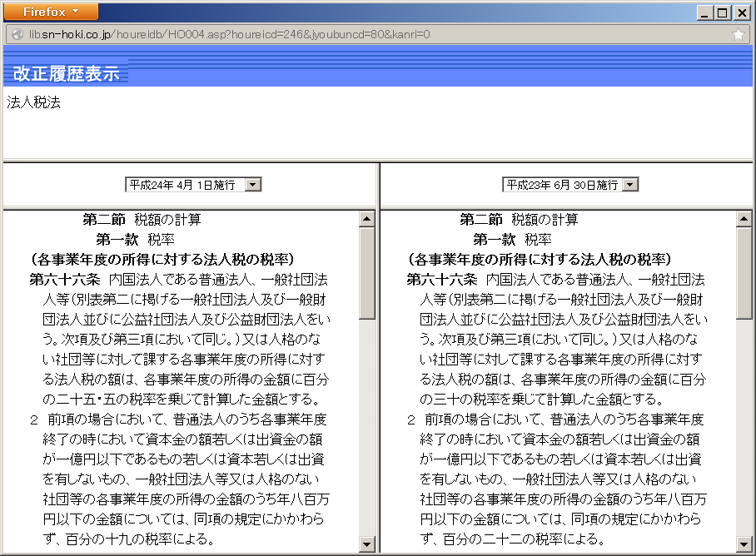The image size is (756, 556).
Task: Open the Firefox application menu button
Action: click(51, 12)
